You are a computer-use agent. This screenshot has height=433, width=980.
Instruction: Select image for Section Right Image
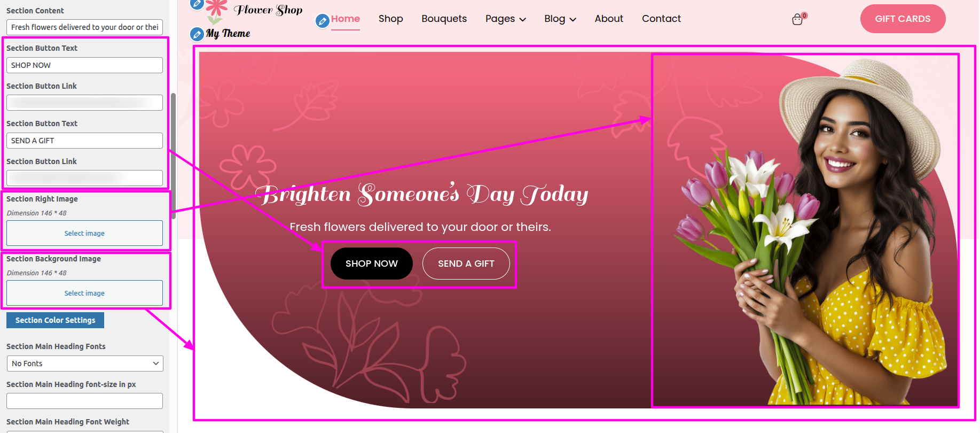click(x=84, y=234)
